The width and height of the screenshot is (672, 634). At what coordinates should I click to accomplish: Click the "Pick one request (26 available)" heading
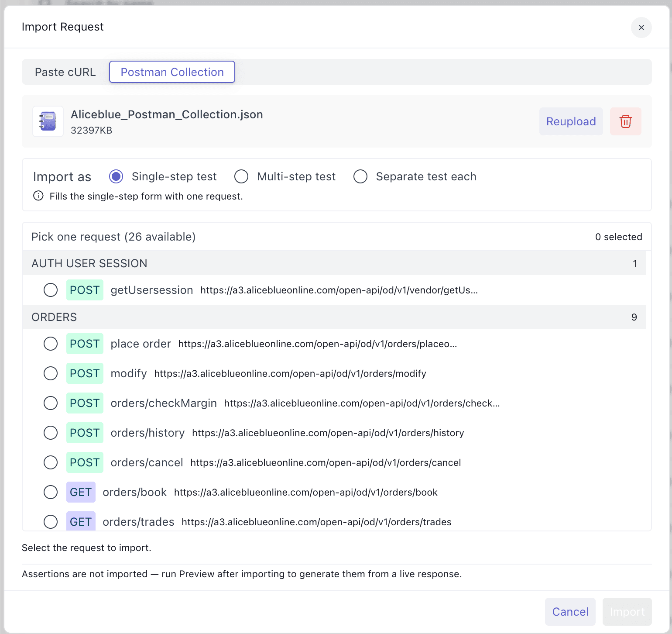(113, 237)
